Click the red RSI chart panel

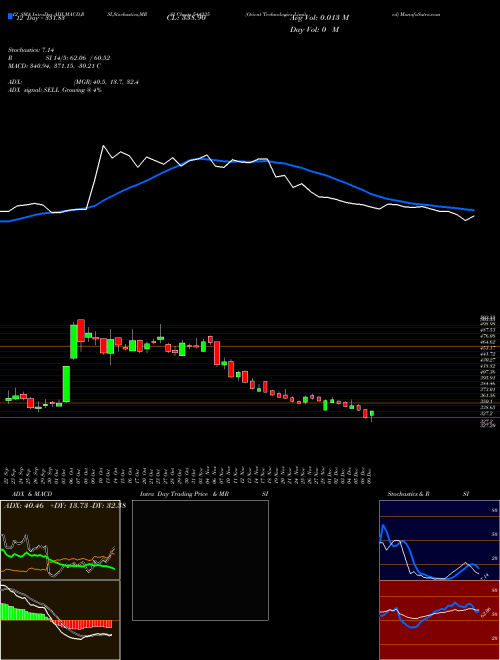click(x=439, y=620)
